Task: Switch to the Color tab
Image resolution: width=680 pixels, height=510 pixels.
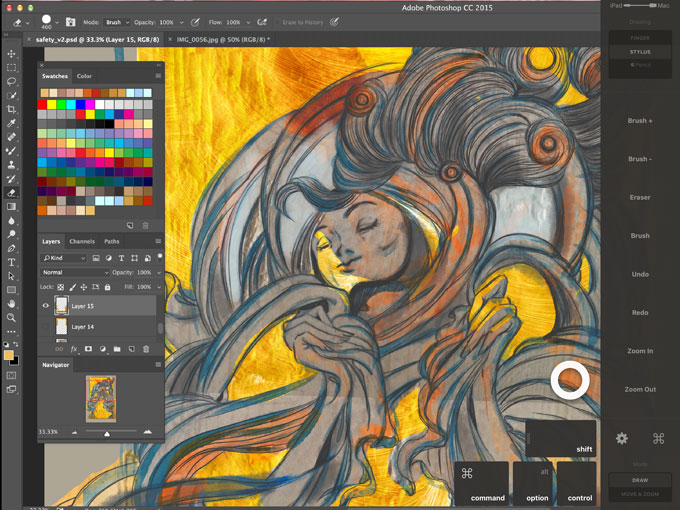Action: click(84, 76)
